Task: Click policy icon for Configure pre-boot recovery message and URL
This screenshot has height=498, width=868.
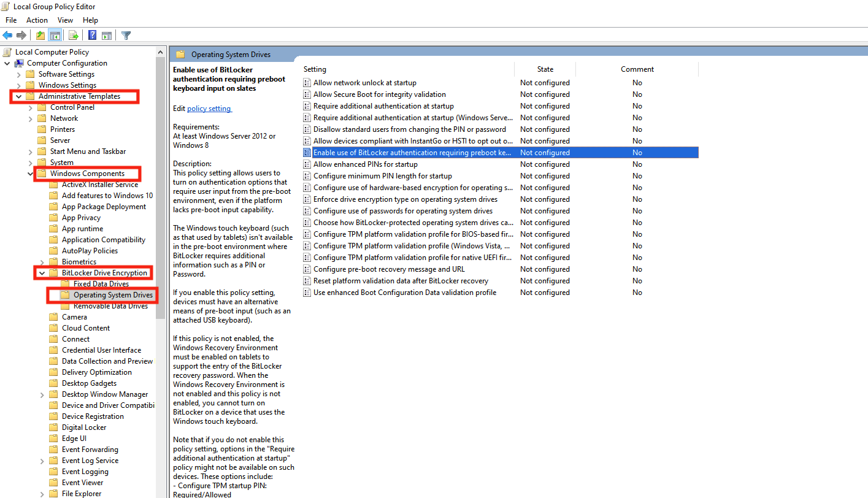Action: [x=307, y=269]
